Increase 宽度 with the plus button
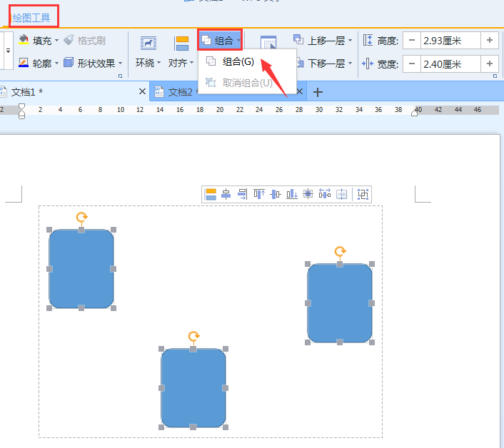Image resolution: width=504 pixels, height=448 pixels. coord(490,63)
